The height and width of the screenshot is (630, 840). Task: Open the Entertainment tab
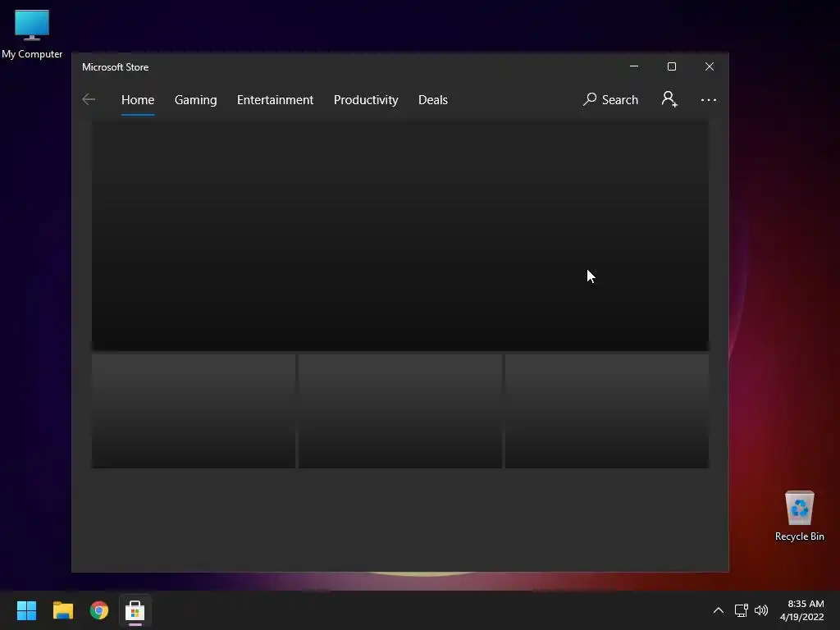275,99
